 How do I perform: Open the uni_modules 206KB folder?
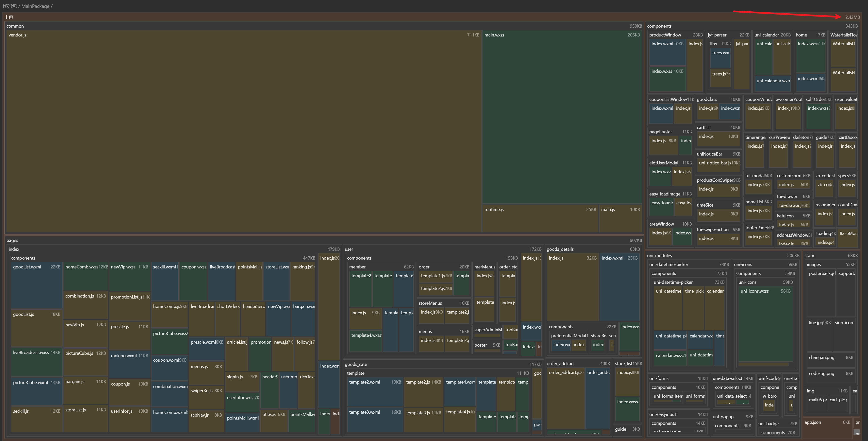point(723,256)
